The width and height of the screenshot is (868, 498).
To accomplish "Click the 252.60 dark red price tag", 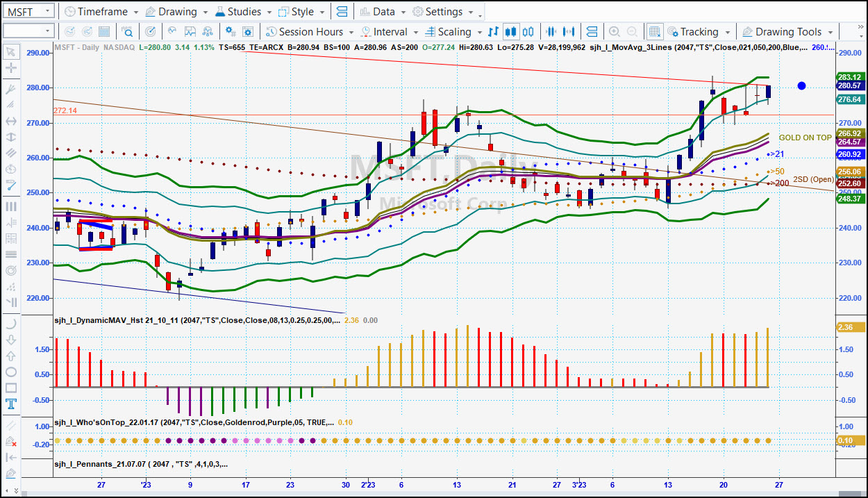I will coord(849,184).
